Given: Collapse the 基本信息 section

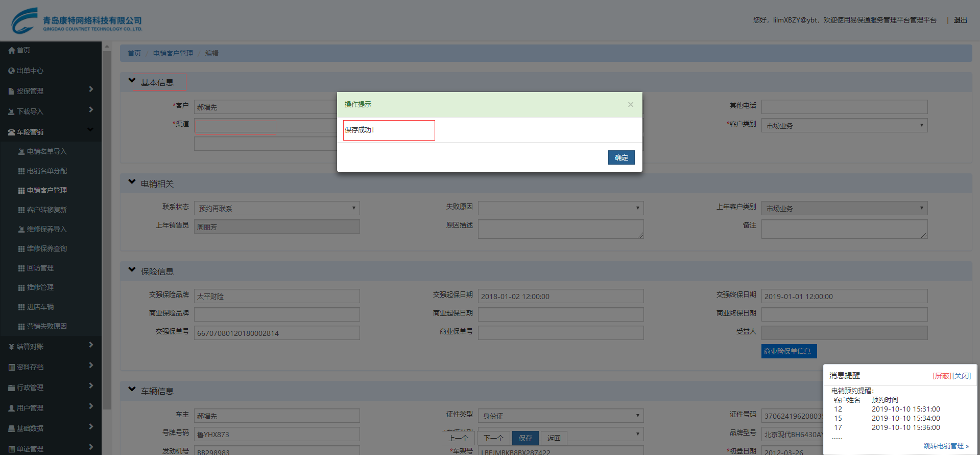Looking at the screenshot, I should pos(132,80).
